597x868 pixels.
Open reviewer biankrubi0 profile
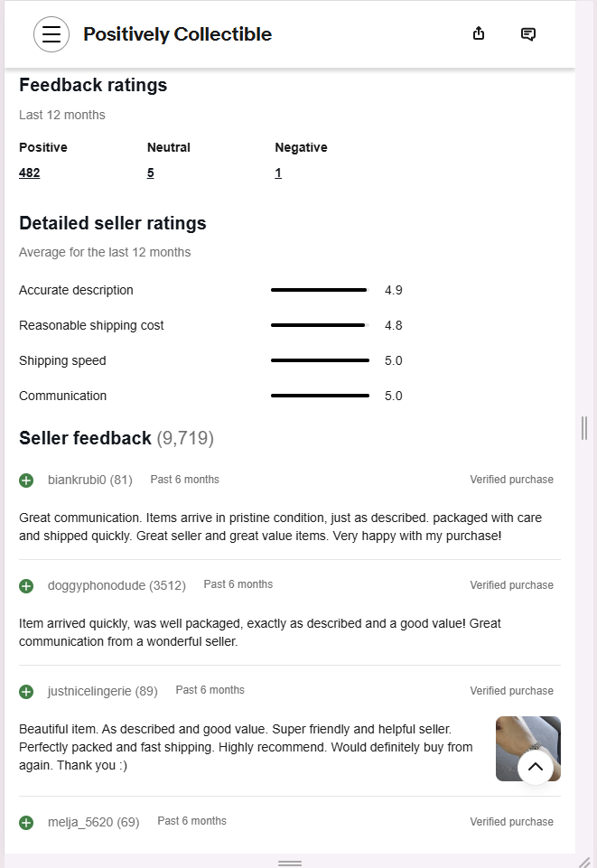[77, 480]
